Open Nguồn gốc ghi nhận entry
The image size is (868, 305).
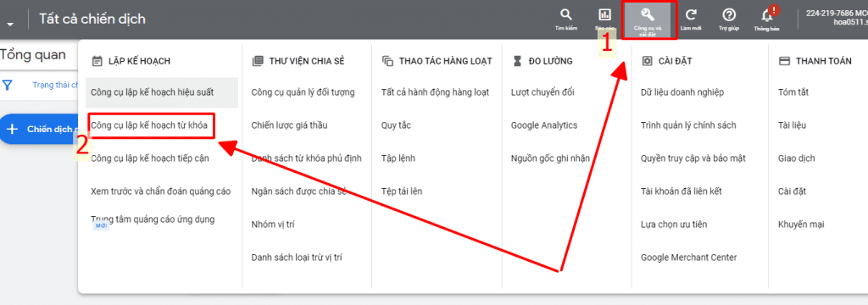coord(550,159)
